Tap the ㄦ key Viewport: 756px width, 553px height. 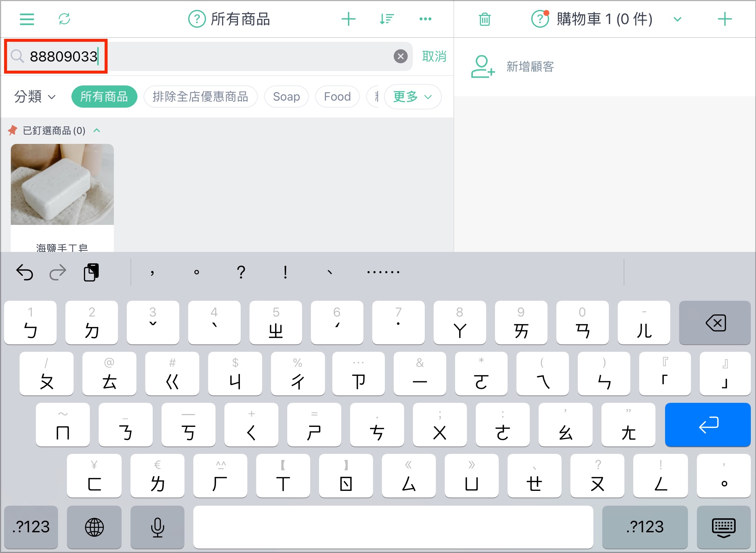[x=644, y=323]
